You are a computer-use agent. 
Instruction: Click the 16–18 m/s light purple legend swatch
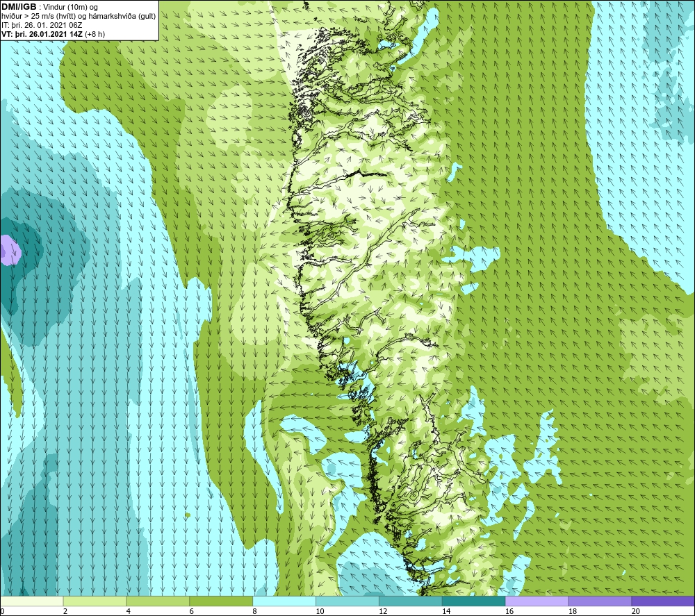pyautogui.click(x=537, y=601)
